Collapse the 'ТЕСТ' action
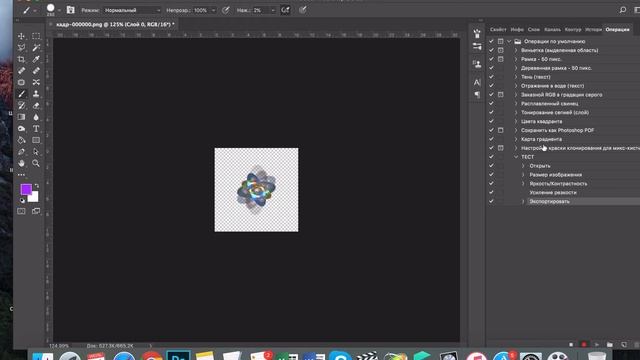This screenshot has width=640, height=360. click(x=516, y=157)
